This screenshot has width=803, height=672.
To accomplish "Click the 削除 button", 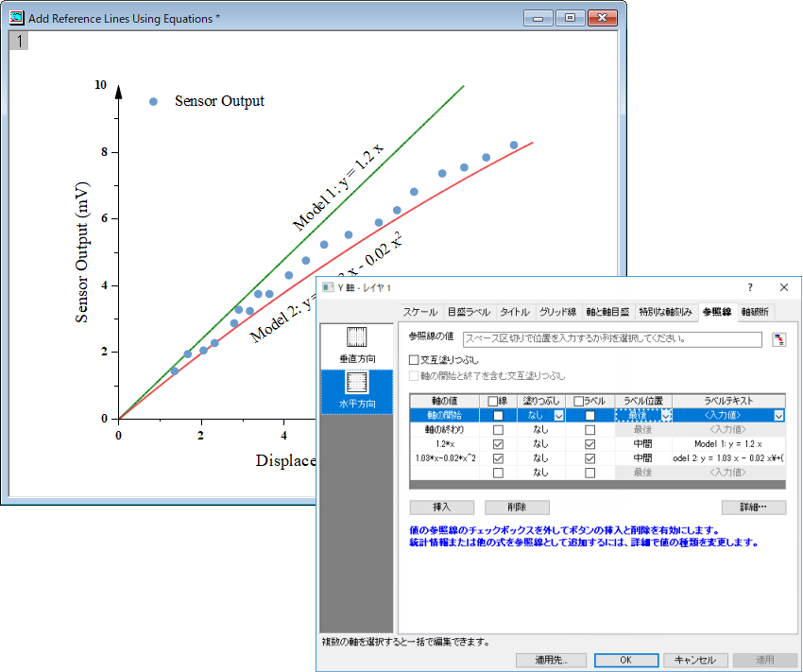I will pos(518,508).
